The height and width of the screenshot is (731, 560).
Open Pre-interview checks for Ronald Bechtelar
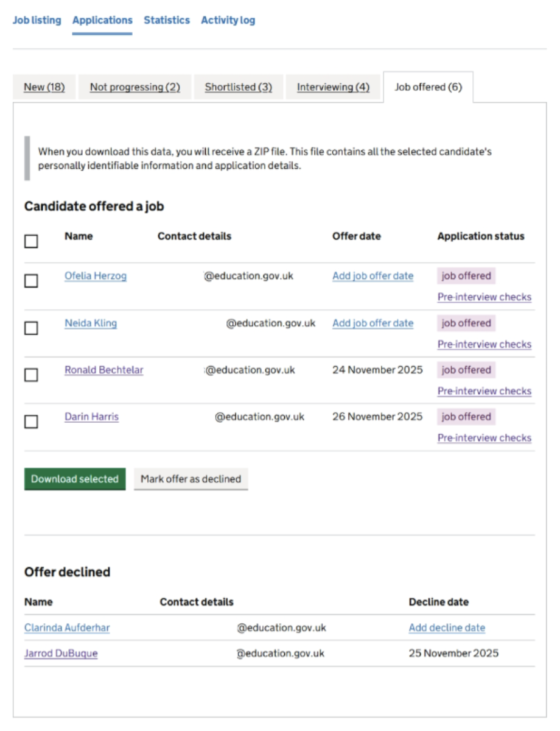point(485,391)
